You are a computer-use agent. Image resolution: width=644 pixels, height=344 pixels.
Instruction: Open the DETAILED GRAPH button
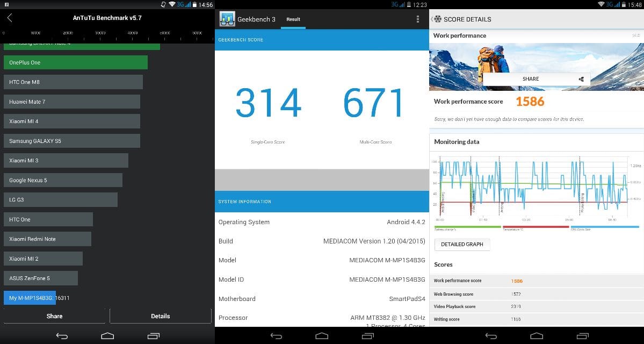point(462,244)
